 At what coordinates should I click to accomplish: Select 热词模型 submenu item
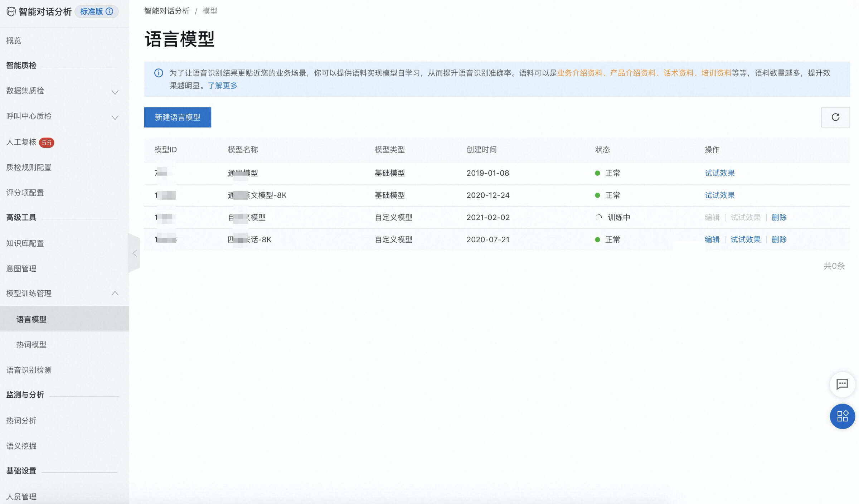pos(31,344)
